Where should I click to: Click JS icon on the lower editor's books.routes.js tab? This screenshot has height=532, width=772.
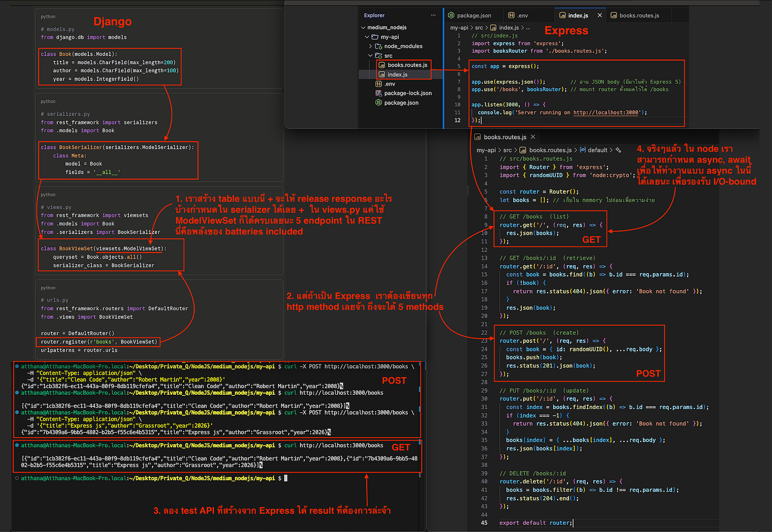[x=478, y=137]
